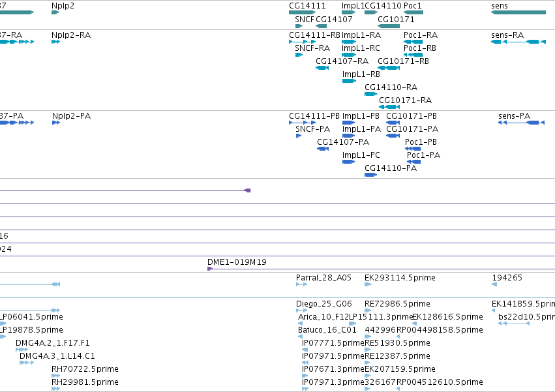Image resolution: width=555 pixels, height=392 pixels.
Task: Open the CG10171-PB protein label
Action: click(x=412, y=116)
